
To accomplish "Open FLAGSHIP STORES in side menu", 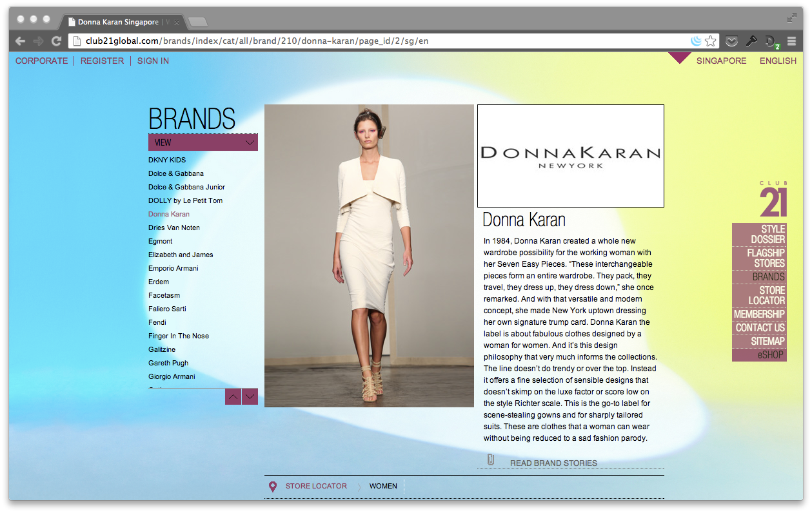I will click(759, 258).
